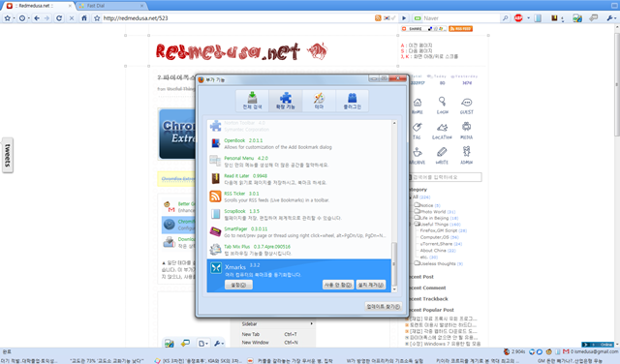Click the LOGIN key icon in sidebar
Viewport: 620px width, 364px height.
pyautogui.click(x=442, y=106)
